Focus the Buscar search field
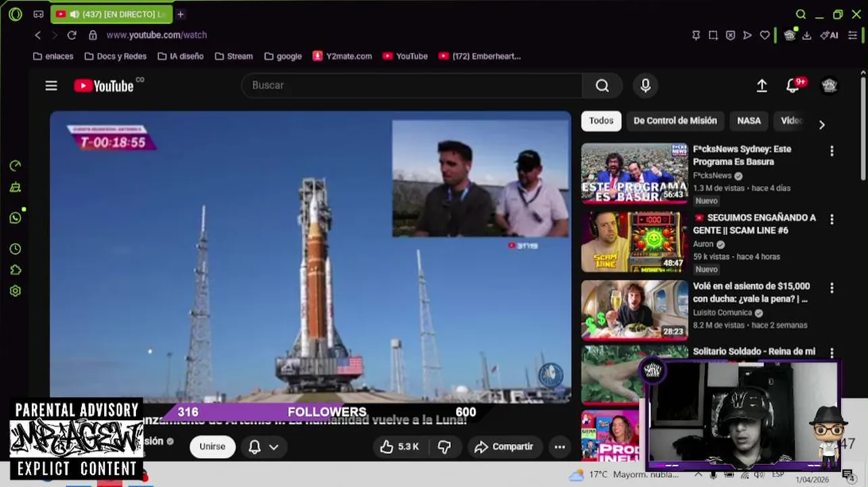 411,85
